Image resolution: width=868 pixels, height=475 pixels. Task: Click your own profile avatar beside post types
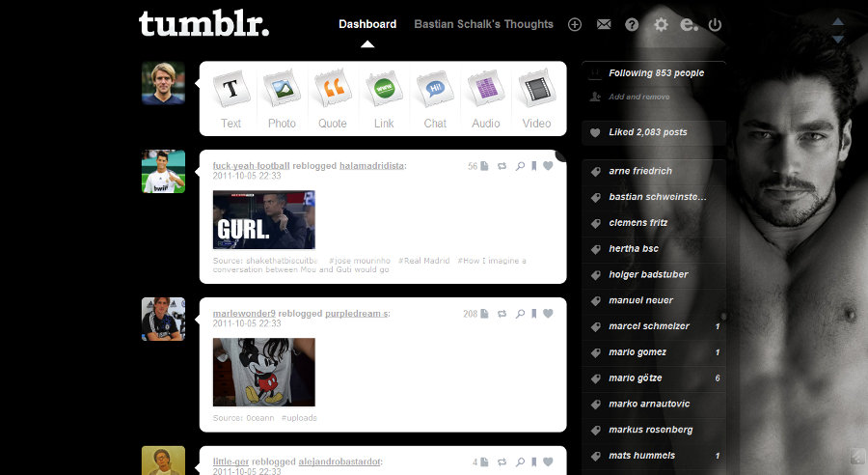click(x=163, y=83)
